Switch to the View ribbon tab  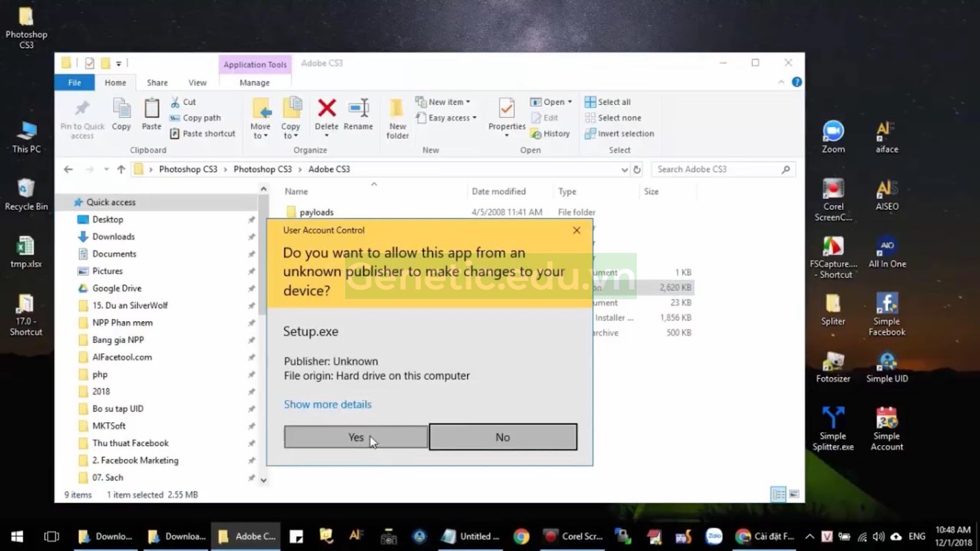pos(197,82)
